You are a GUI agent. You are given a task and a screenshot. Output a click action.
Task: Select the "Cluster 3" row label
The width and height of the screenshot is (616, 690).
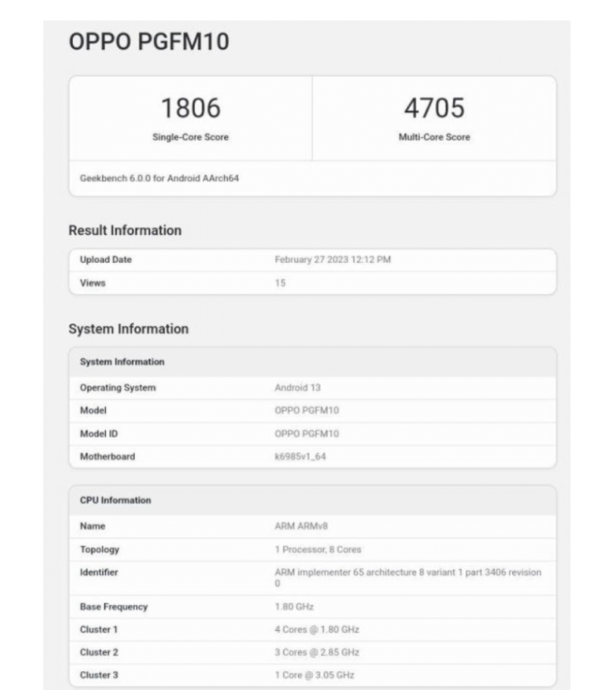(x=99, y=676)
